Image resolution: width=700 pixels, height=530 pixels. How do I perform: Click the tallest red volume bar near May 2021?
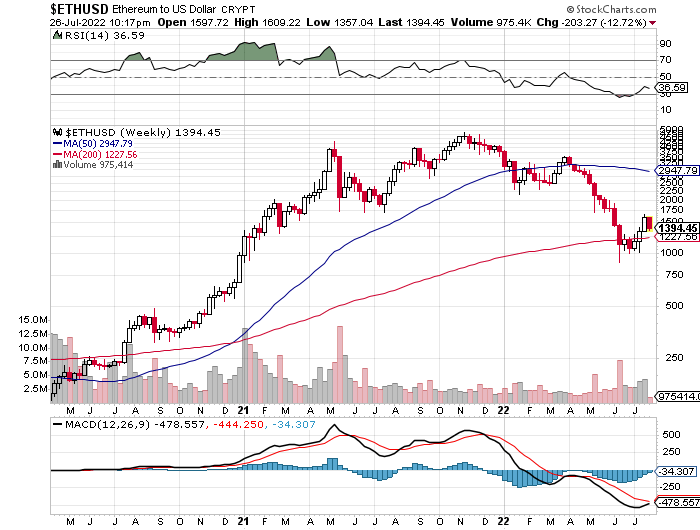click(x=340, y=364)
